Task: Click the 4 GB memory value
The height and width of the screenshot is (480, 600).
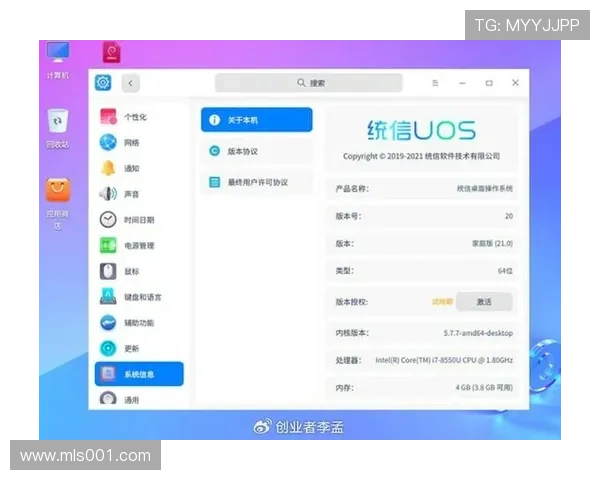Action: click(484, 388)
